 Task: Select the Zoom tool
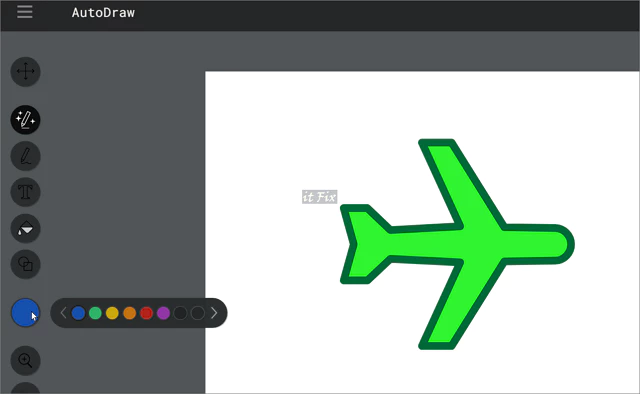(25, 361)
